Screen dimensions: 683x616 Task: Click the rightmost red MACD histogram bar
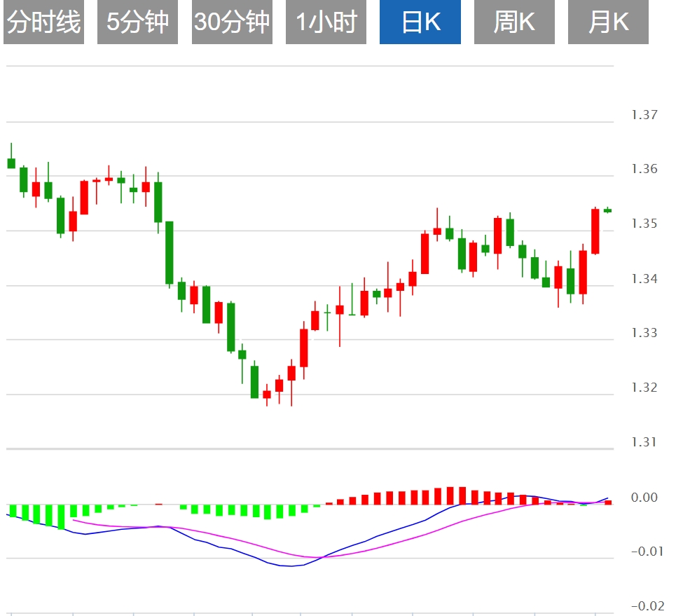608,502
